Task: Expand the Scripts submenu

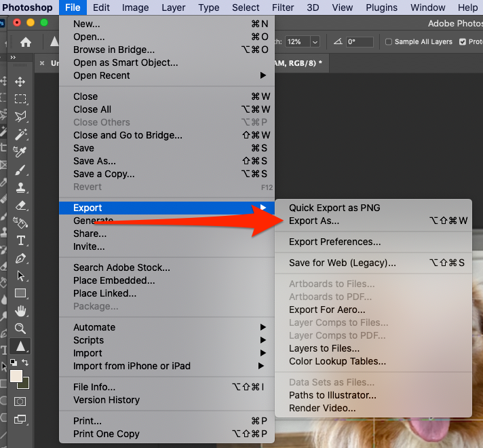Action: (x=167, y=340)
